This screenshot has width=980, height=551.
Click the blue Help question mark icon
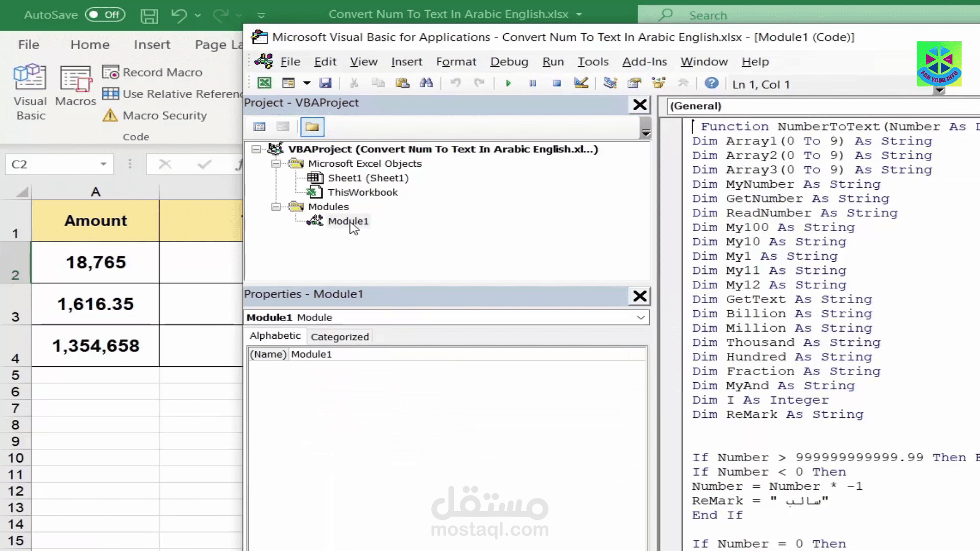[711, 83]
